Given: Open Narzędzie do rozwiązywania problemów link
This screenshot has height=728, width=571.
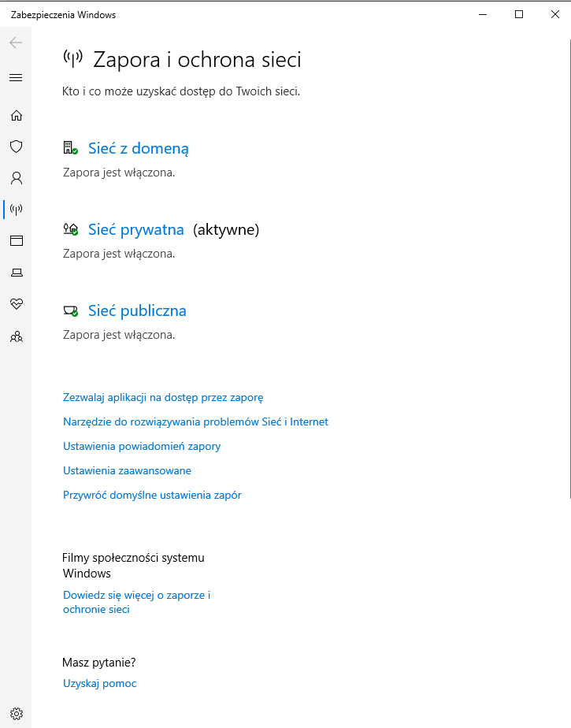Looking at the screenshot, I should 195,422.
